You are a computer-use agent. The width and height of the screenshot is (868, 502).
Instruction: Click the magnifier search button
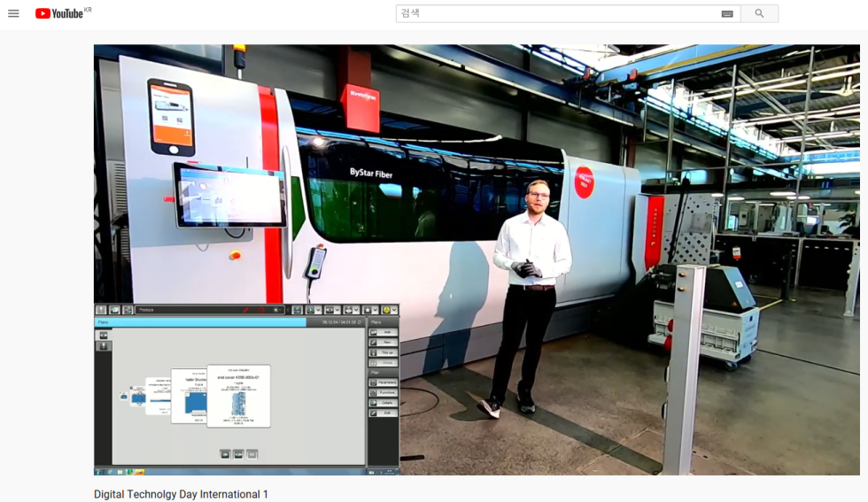(x=760, y=13)
